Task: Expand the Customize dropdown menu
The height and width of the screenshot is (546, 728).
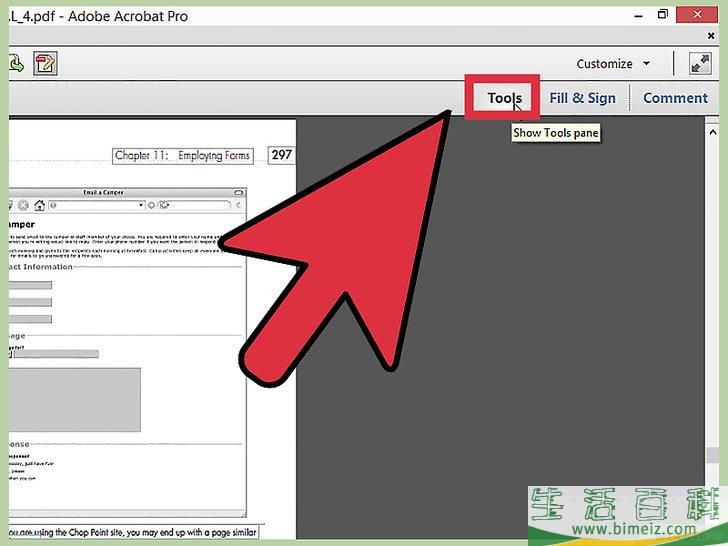Action: pyautogui.click(x=613, y=64)
